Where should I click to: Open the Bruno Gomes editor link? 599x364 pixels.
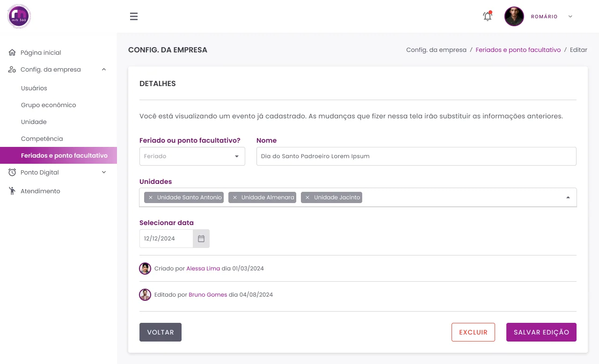pos(208,295)
